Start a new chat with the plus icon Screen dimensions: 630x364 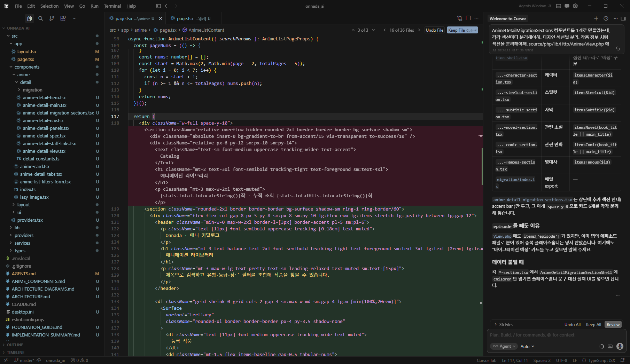pyautogui.click(x=596, y=18)
